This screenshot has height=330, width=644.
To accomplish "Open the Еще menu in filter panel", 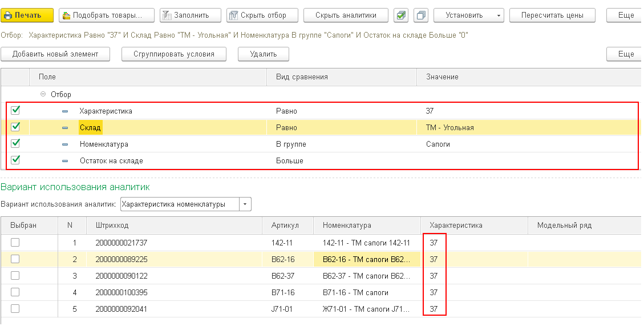I will (625, 54).
